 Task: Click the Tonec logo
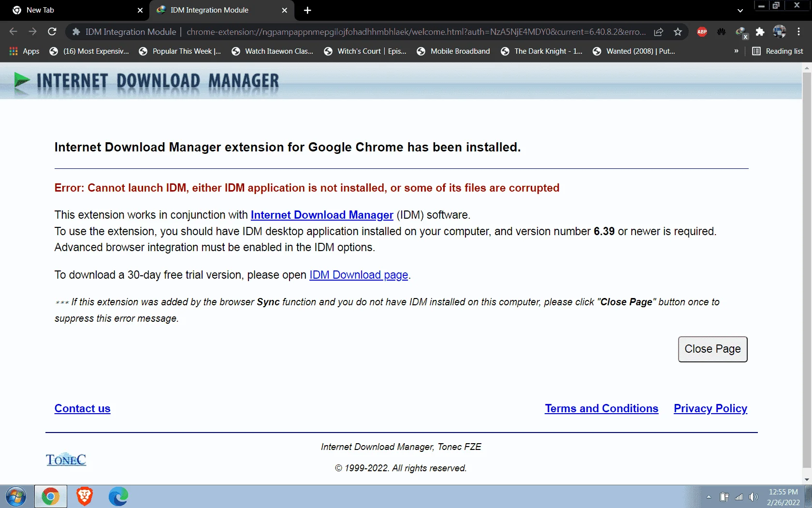click(x=66, y=460)
